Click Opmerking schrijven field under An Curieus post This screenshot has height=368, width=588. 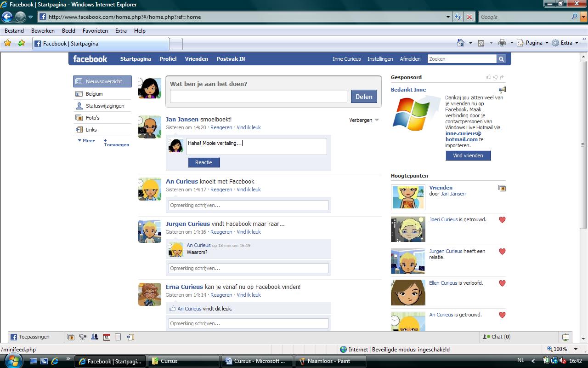(x=249, y=205)
